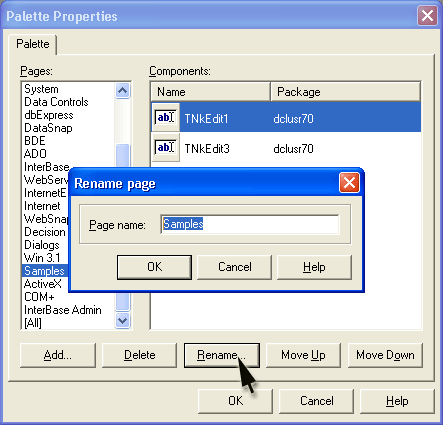The width and height of the screenshot is (443, 425).
Task: Click the Move Up button
Action: [x=303, y=355]
